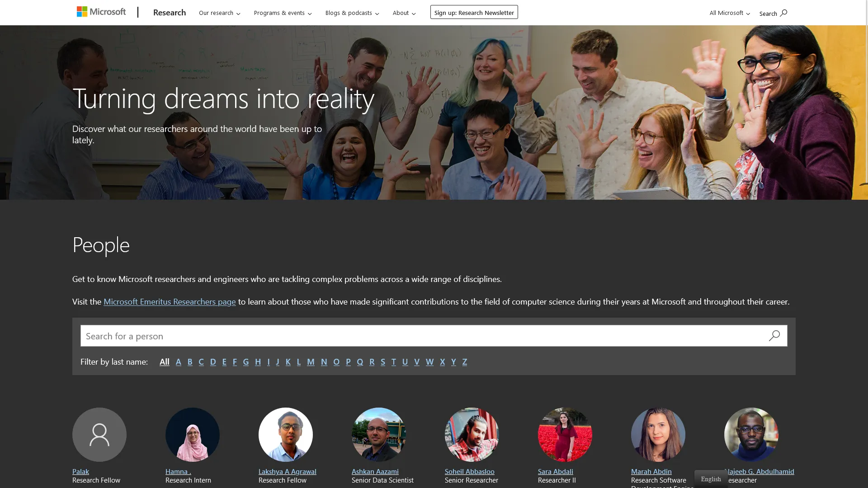
Task: Open the English language selector
Action: click(x=710, y=478)
